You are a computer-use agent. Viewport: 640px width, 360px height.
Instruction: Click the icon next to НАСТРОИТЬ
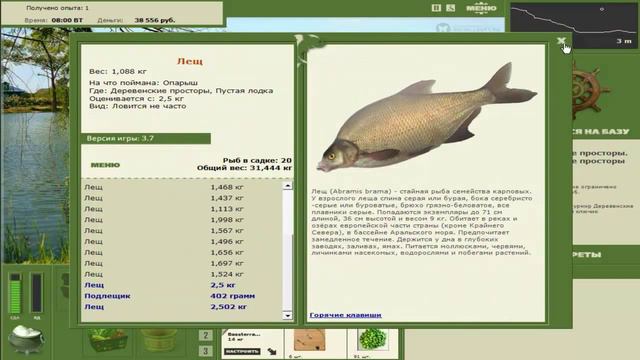coord(272,351)
